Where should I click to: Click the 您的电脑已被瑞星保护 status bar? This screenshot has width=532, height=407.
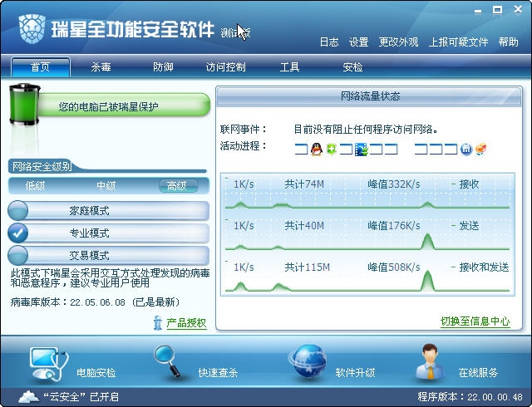click(124, 105)
